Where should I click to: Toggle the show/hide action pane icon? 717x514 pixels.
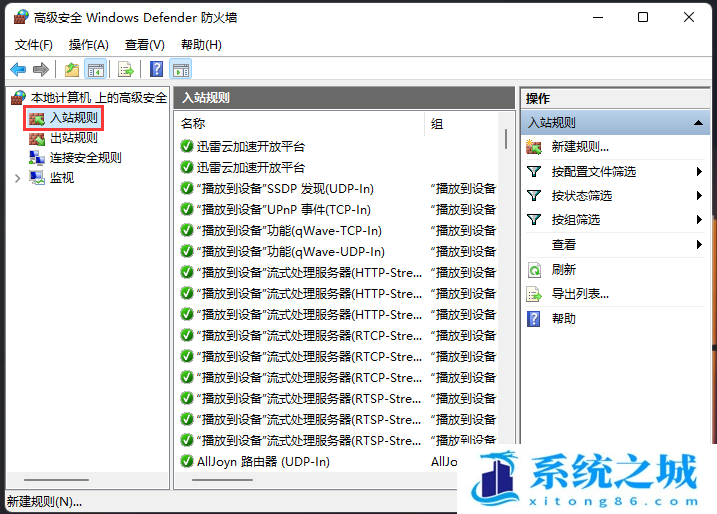pyautogui.click(x=181, y=70)
